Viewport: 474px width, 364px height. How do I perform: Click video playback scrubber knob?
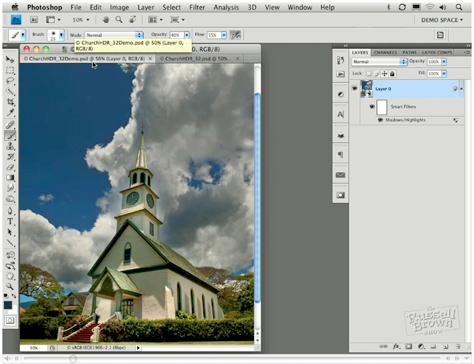(x=73, y=359)
